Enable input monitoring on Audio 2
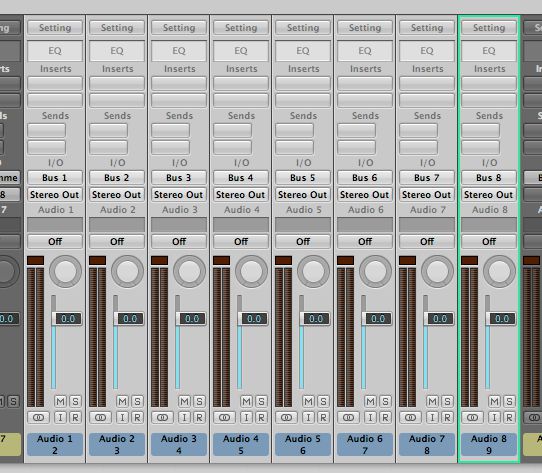This screenshot has height=473, width=542. [x=122, y=418]
